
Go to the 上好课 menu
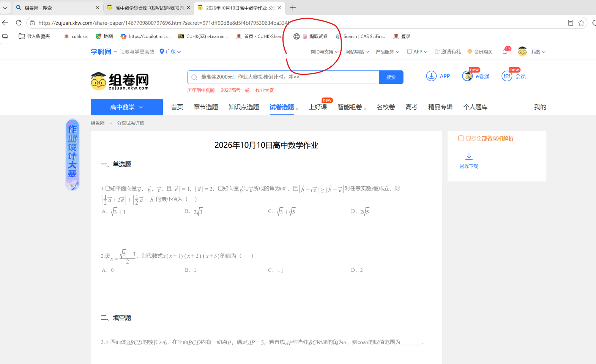pos(318,107)
